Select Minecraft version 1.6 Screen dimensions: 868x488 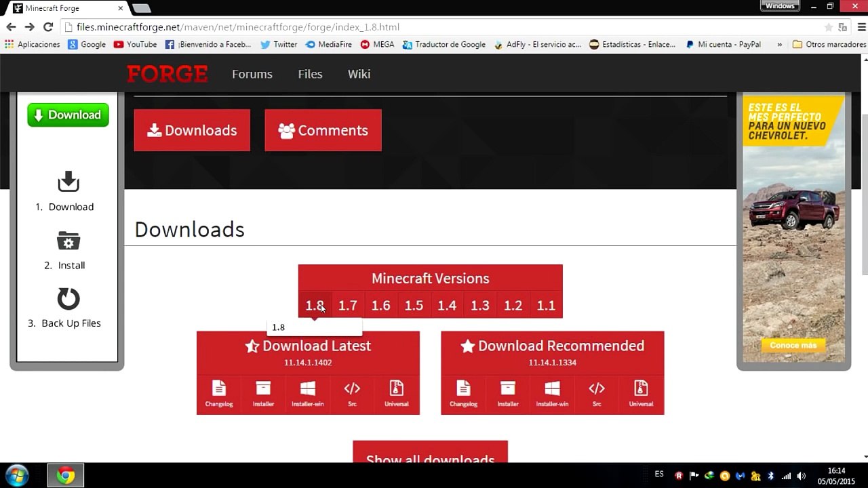pyautogui.click(x=381, y=306)
